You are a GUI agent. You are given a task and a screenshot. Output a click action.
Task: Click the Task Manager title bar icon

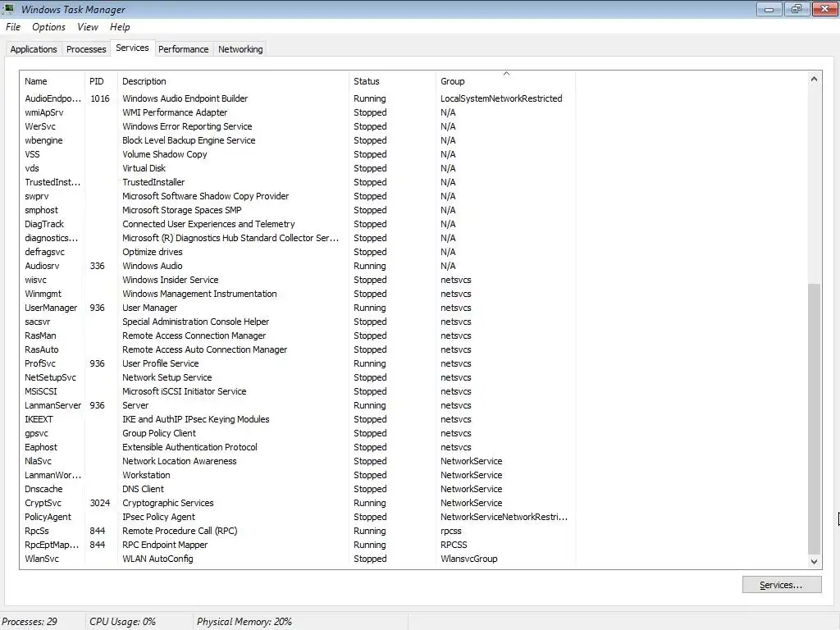pos(8,8)
